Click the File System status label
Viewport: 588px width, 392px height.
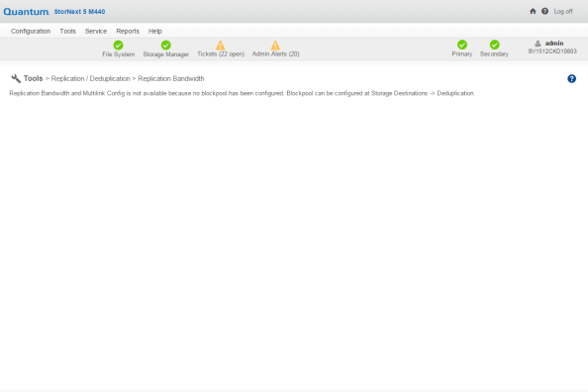click(x=119, y=54)
